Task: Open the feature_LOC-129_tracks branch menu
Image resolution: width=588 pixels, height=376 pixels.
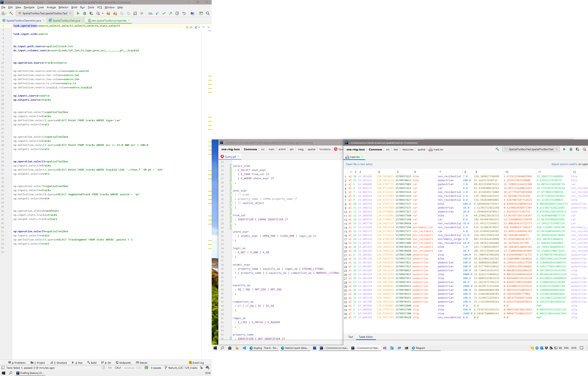Action: pyautogui.click(x=181, y=368)
